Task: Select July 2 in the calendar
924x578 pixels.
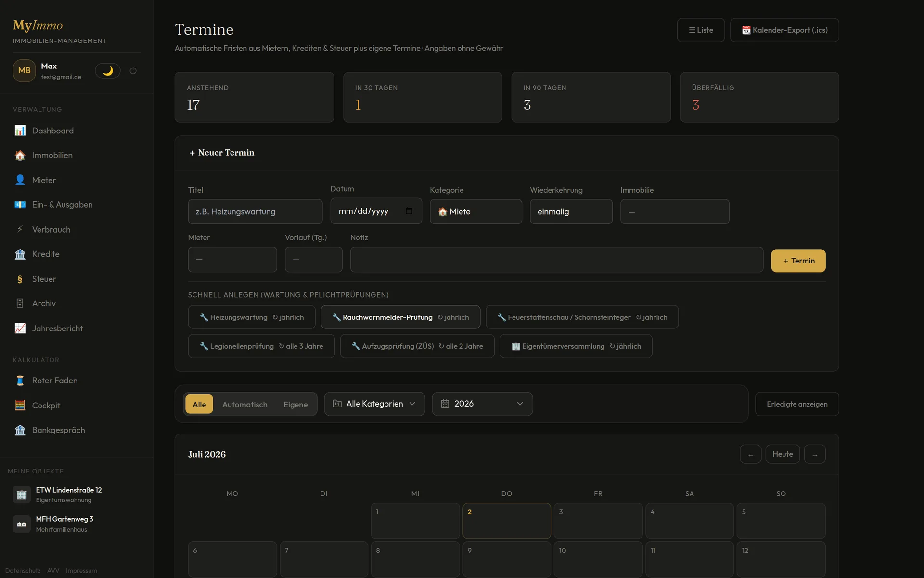Action: coord(507,521)
